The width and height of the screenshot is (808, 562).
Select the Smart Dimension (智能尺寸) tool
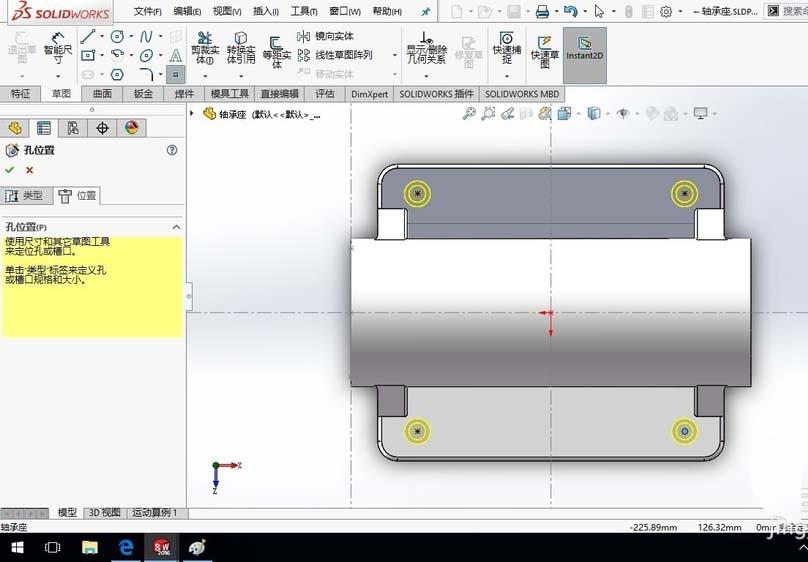[x=58, y=48]
